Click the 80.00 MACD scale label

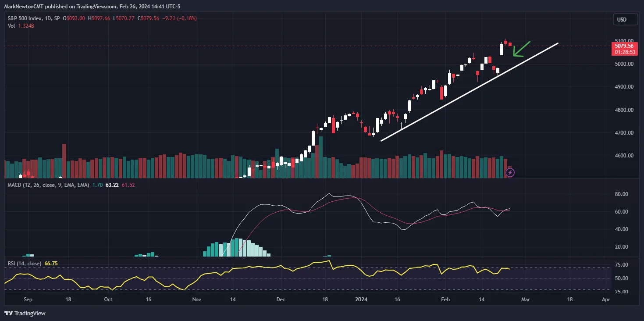click(x=622, y=194)
